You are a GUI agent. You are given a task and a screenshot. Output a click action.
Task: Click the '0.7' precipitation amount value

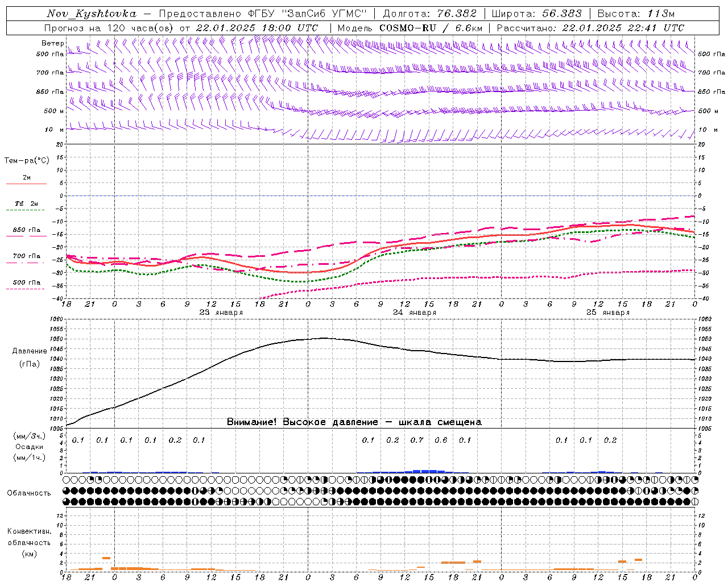click(x=417, y=440)
